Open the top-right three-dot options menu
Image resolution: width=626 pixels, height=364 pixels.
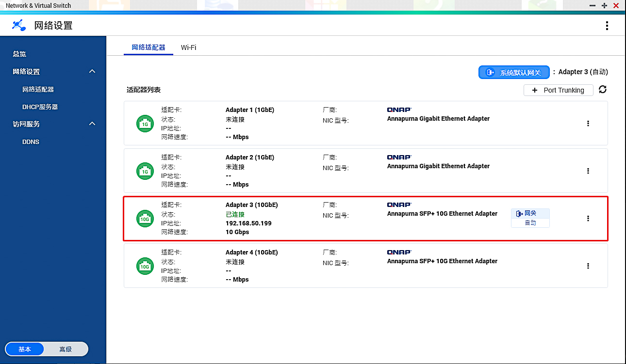coord(607,26)
